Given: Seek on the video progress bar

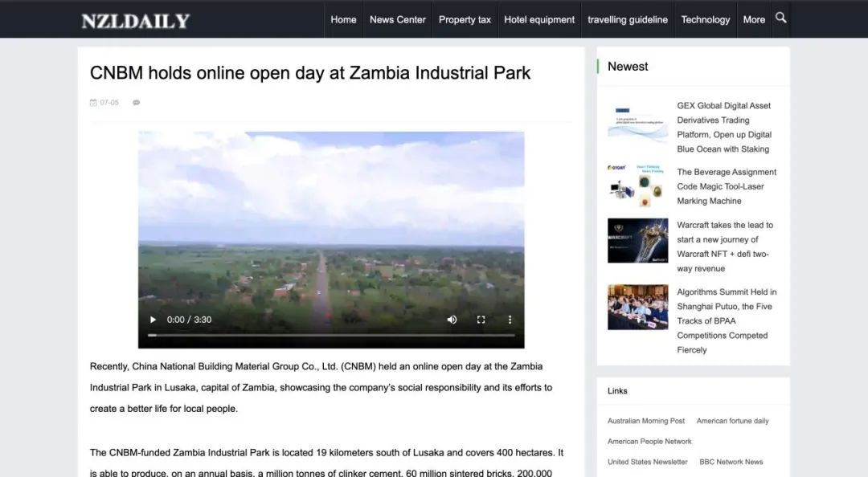Looking at the screenshot, I should 331,335.
